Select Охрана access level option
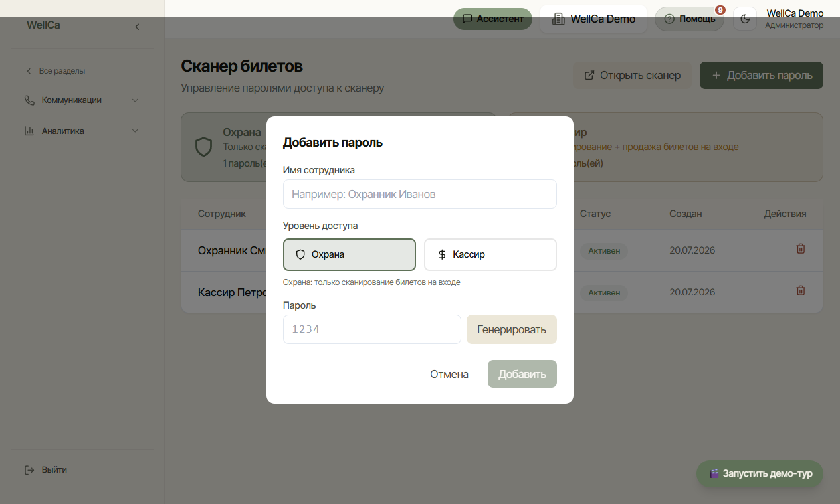The width and height of the screenshot is (840, 504). (x=350, y=254)
